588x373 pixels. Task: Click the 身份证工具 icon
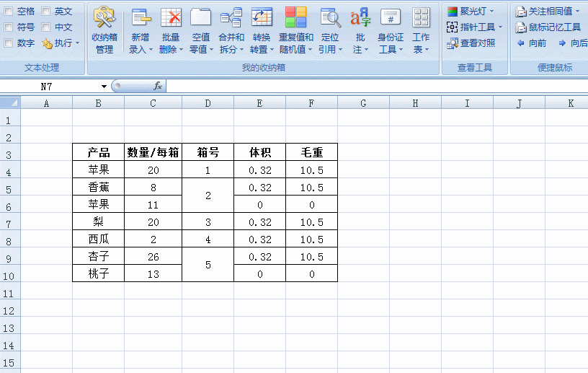point(391,18)
